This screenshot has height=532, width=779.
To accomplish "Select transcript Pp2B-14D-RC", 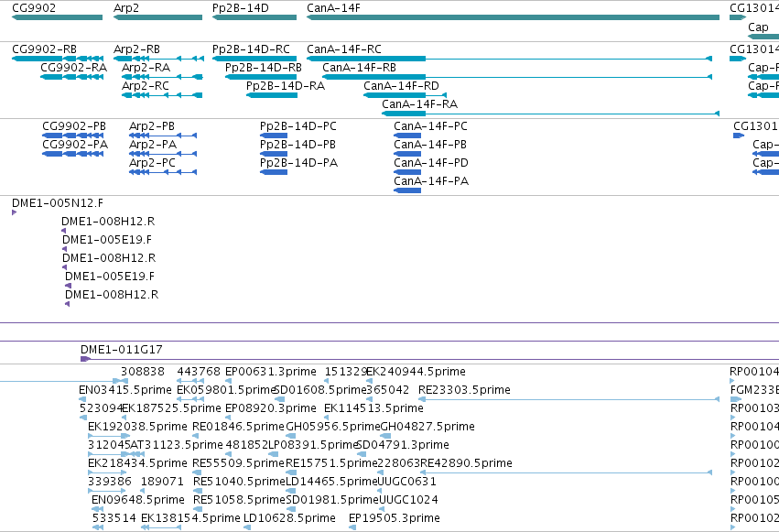I will (254, 59).
